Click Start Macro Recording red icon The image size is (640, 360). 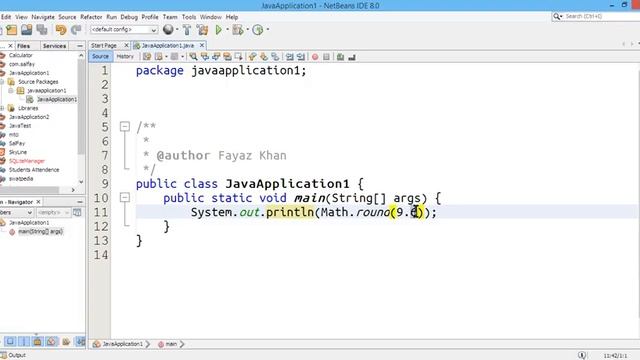pos(315,57)
